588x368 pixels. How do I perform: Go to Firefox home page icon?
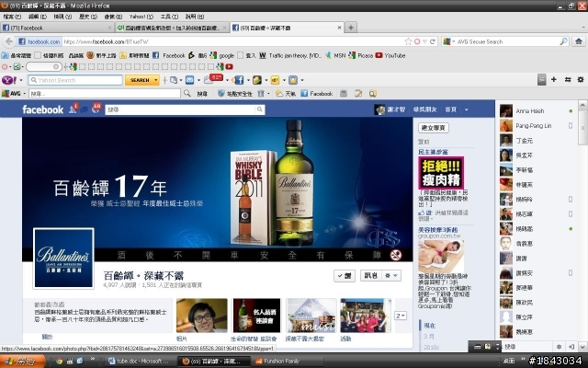point(579,41)
